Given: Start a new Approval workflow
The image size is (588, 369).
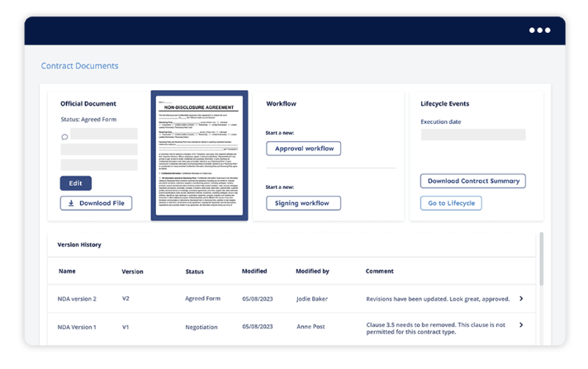Looking at the screenshot, I should point(303,148).
